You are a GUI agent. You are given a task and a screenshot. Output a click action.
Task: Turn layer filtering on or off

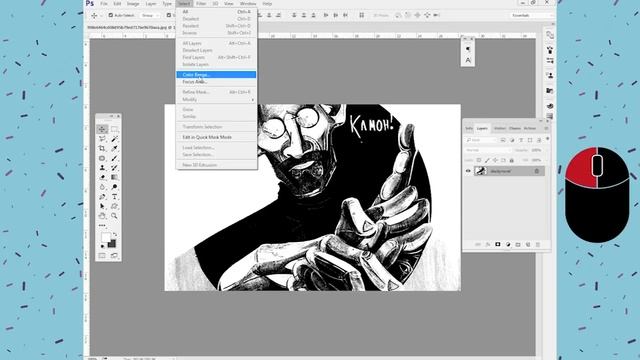point(547,139)
